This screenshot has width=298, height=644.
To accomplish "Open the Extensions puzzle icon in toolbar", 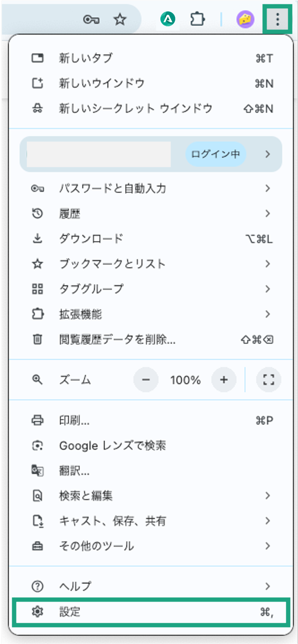I will (x=197, y=19).
